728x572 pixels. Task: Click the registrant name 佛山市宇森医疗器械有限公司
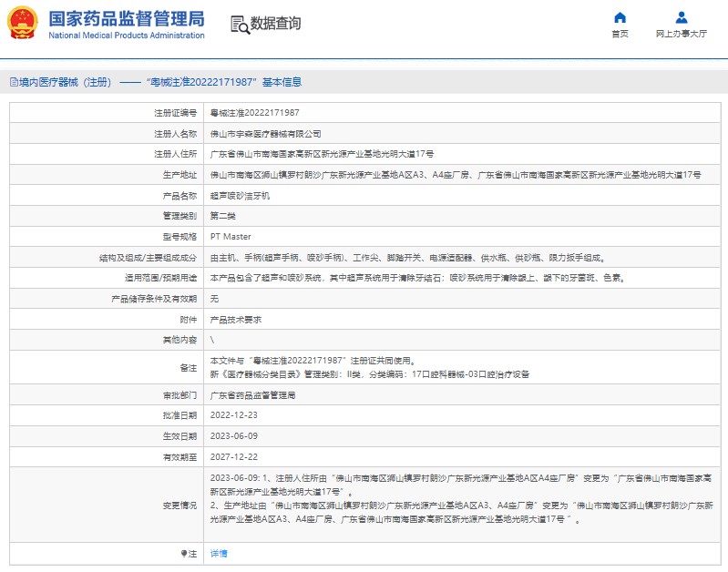265,133
